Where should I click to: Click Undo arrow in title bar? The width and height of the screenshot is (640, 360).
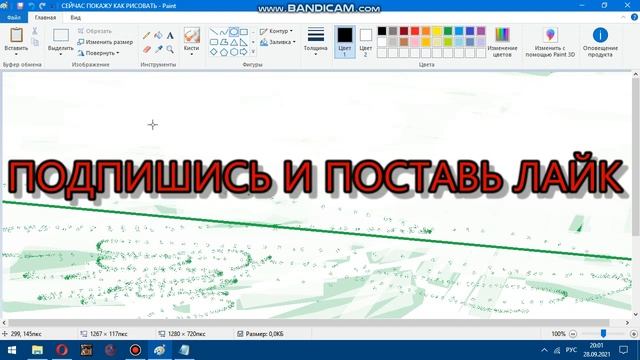31,6
